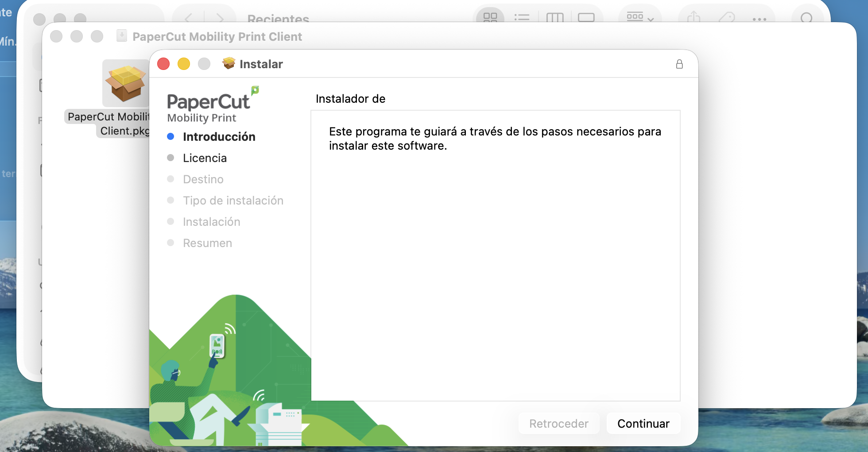Screen dimensions: 868x452
Task: Open the Finder group-by dropdown
Action: tap(640, 18)
